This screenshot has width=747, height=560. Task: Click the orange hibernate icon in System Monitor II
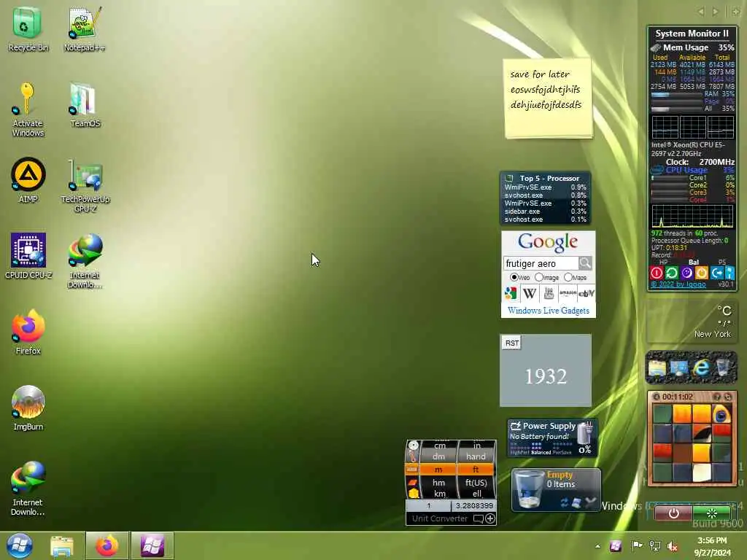pos(701,273)
